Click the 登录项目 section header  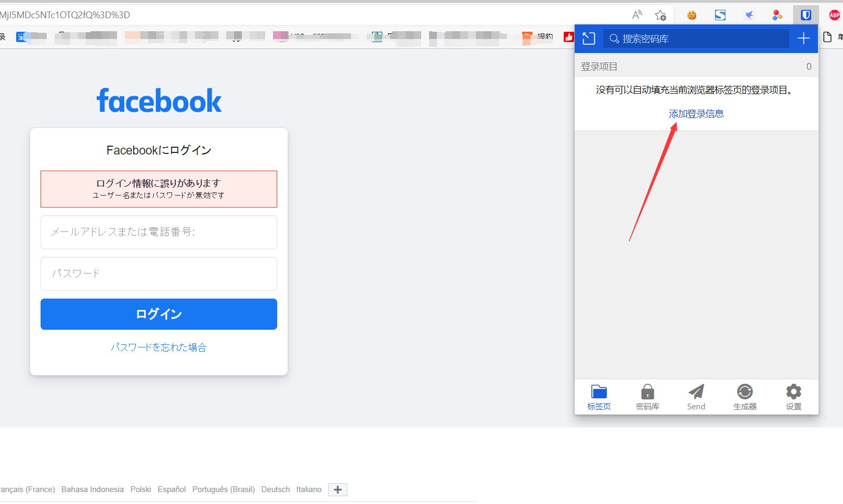pyautogui.click(x=696, y=67)
